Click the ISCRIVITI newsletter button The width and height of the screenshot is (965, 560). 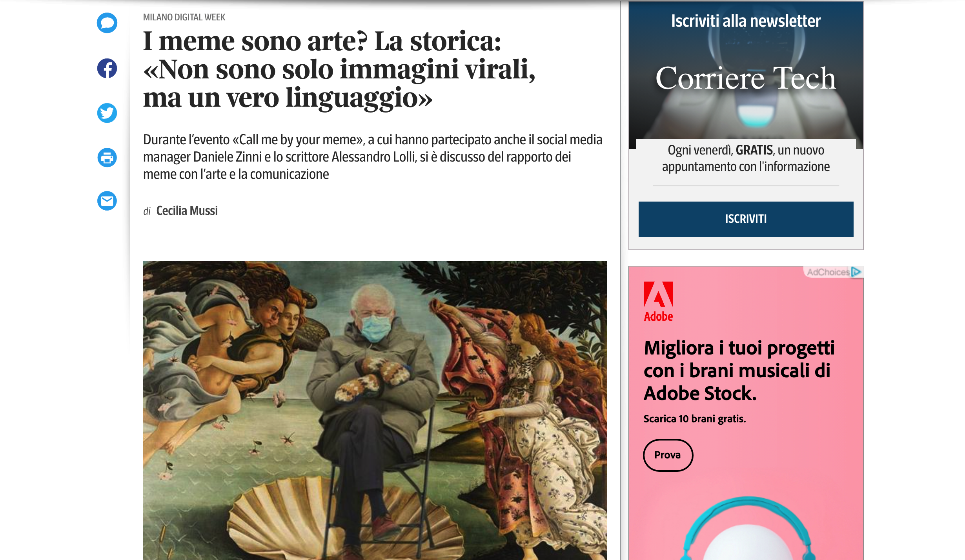coord(746,219)
